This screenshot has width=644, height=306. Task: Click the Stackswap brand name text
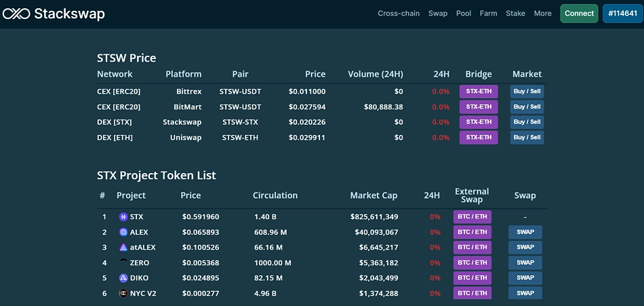point(69,14)
